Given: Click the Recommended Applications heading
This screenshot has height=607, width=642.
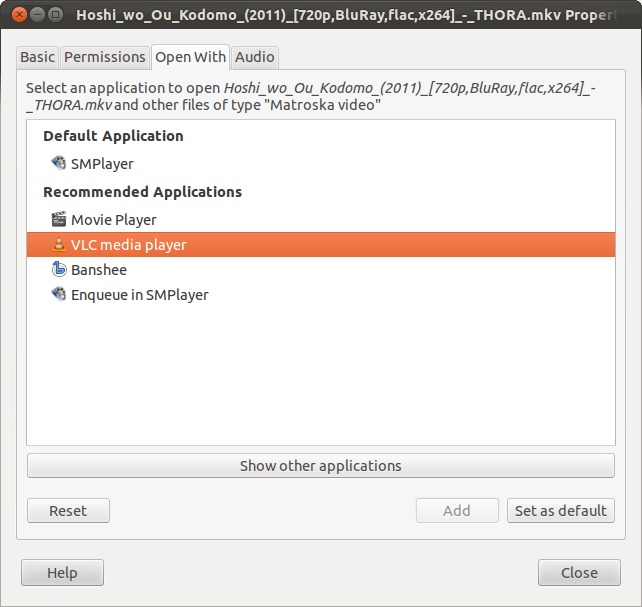Looking at the screenshot, I should point(142,192).
